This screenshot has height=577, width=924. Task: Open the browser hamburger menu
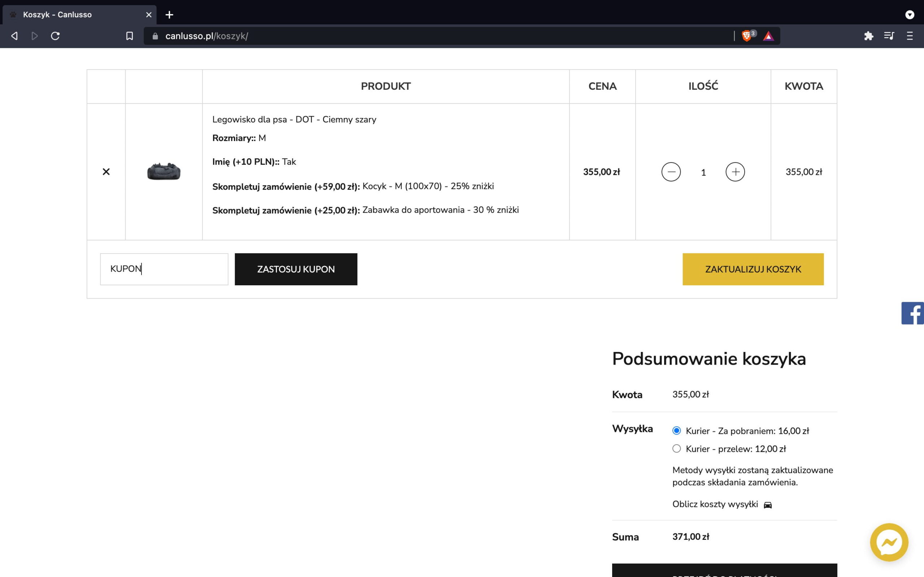pos(910,36)
